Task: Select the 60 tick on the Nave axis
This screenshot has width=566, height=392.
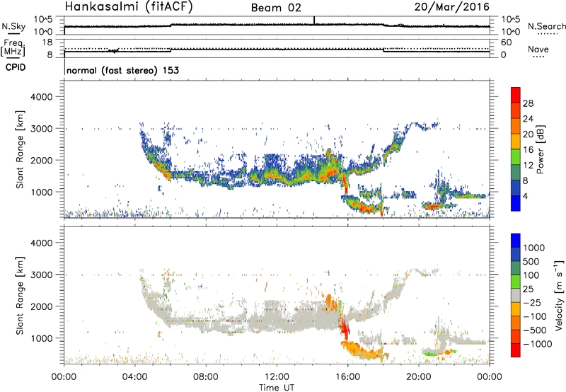Action: pos(506,42)
